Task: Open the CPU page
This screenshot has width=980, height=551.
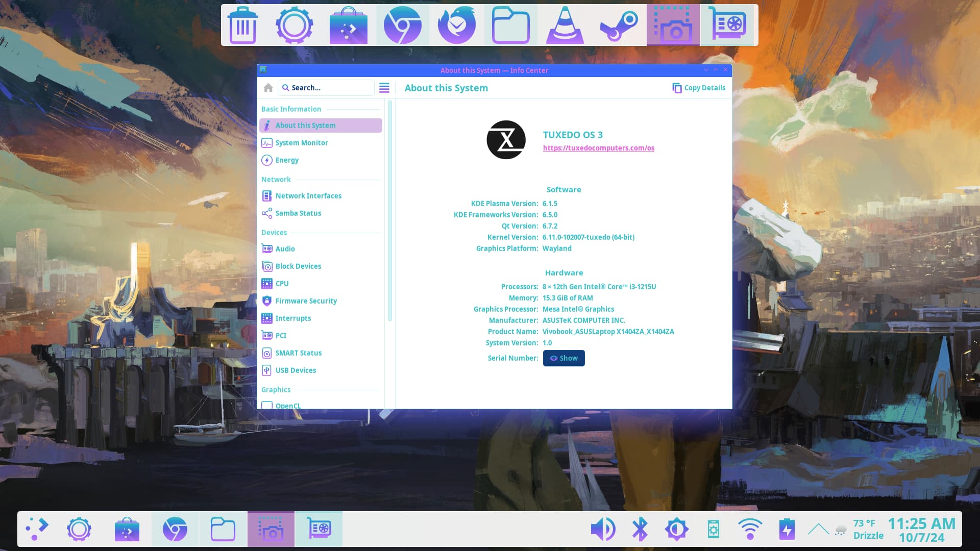Action: 321,284
